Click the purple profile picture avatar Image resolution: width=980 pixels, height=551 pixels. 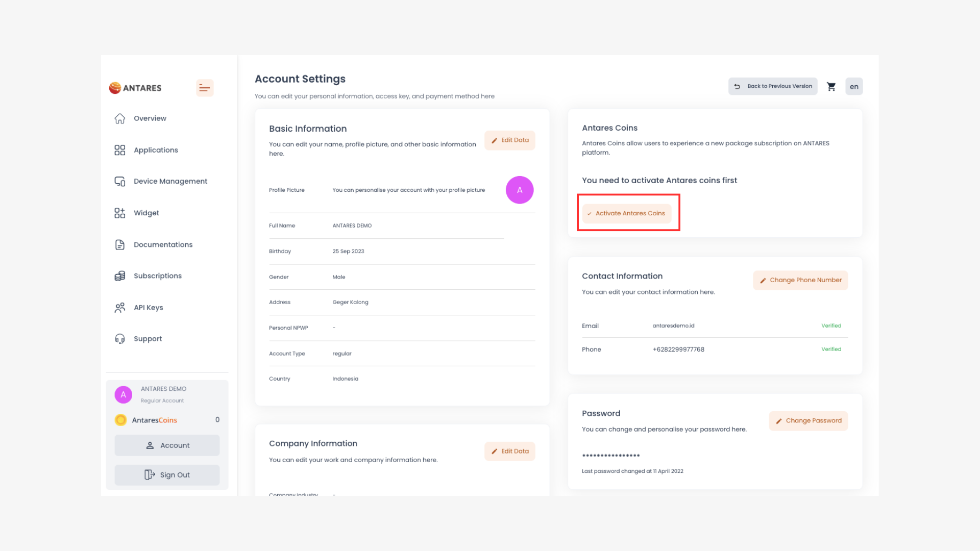520,190
